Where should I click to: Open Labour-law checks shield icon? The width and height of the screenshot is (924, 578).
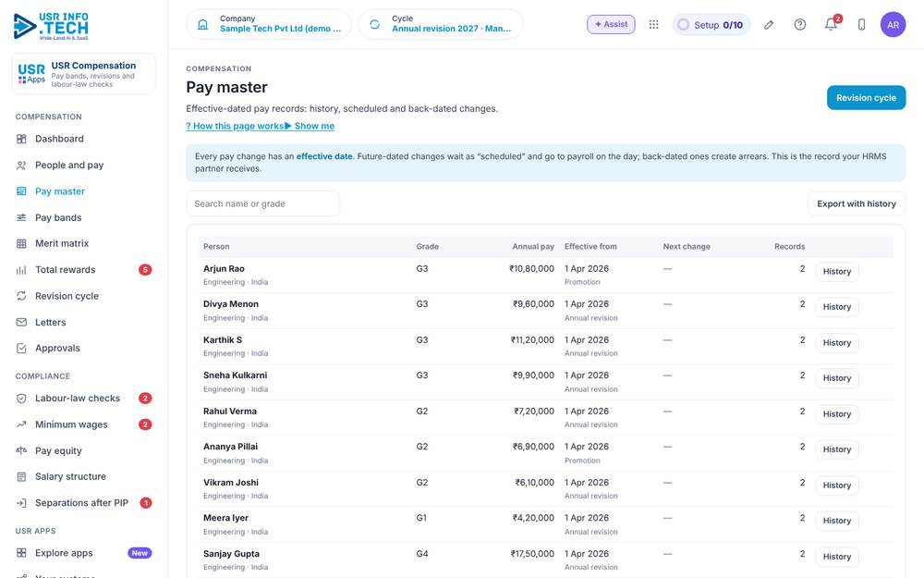(21, 399)
